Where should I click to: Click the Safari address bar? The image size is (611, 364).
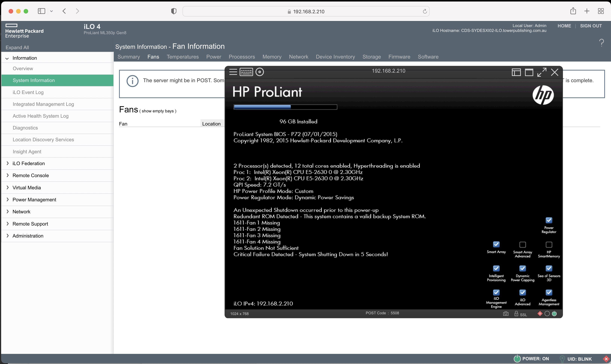click(x=306, y=11)
